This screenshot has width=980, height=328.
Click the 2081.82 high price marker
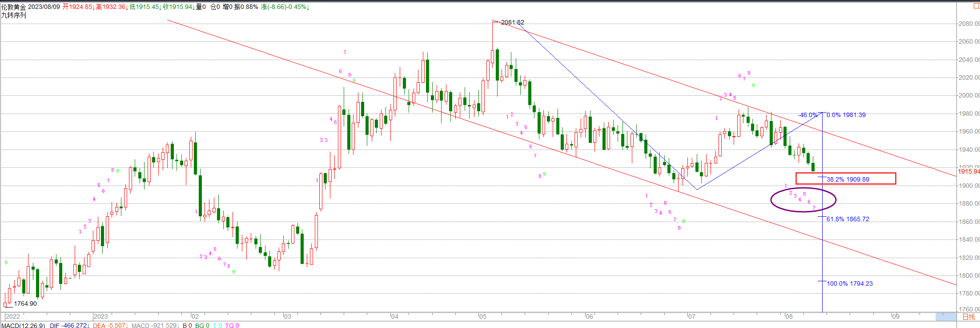(x=512, y=22)
